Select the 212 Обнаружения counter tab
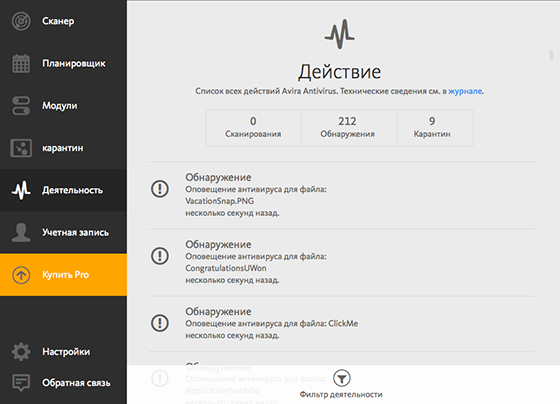This screenshot has height=404, width=560. (x=349, y=128)
